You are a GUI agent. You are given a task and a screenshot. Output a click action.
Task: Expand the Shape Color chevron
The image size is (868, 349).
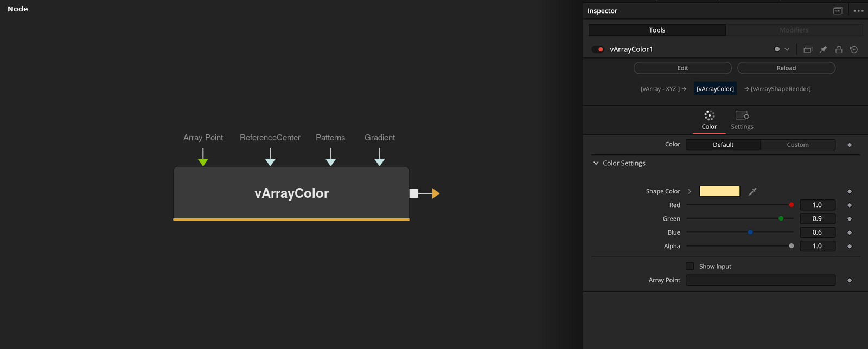690,191
